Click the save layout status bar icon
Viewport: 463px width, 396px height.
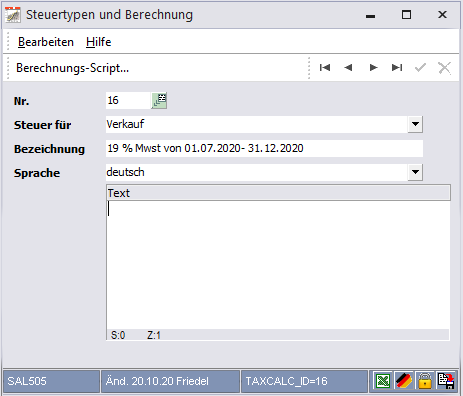coord(446,381)
